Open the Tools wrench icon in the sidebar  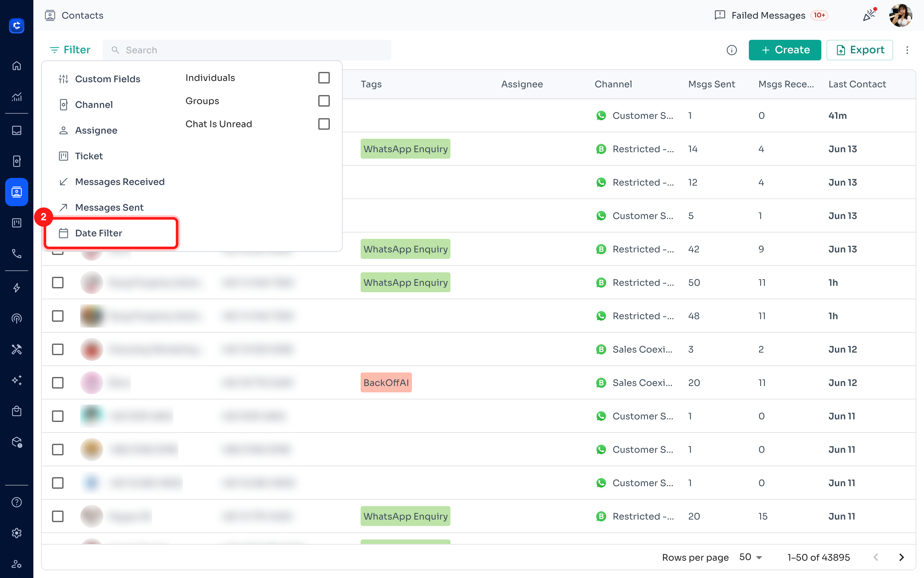coord(16,349)
